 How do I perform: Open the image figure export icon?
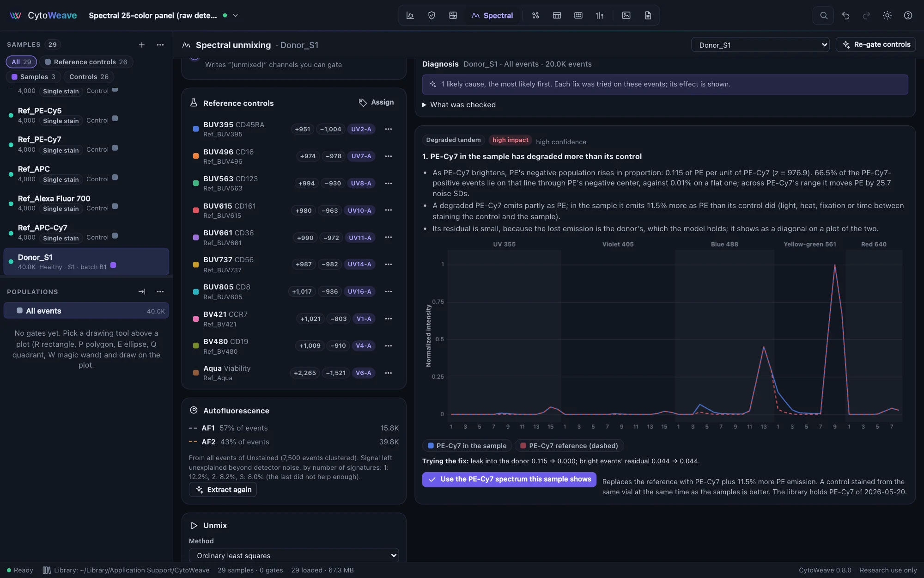(626, 15)
